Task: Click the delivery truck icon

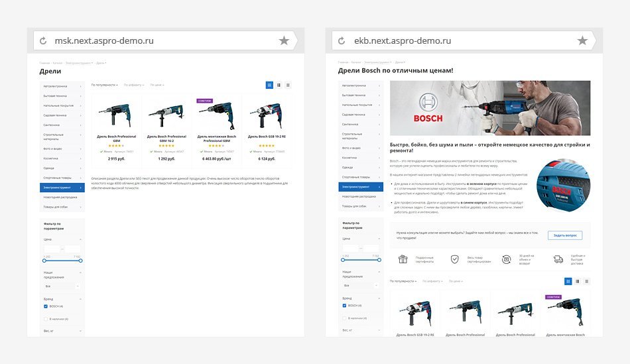Action: point(558,259)
